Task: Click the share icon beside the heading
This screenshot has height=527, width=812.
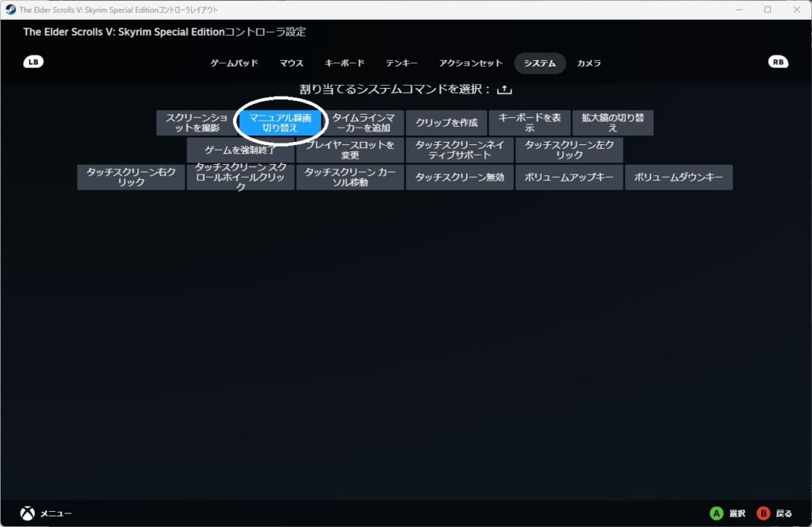Action: [x=504, y=90]
